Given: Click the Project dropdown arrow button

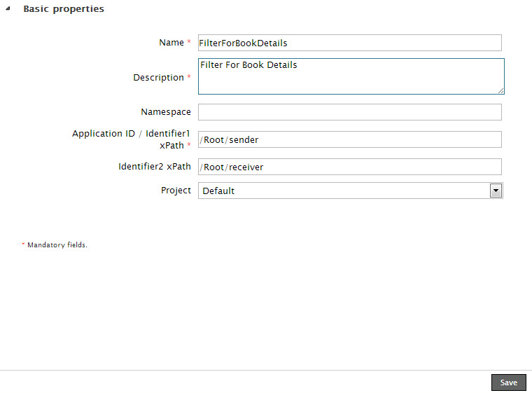Looking at the screenshot, I should [496, 191].
